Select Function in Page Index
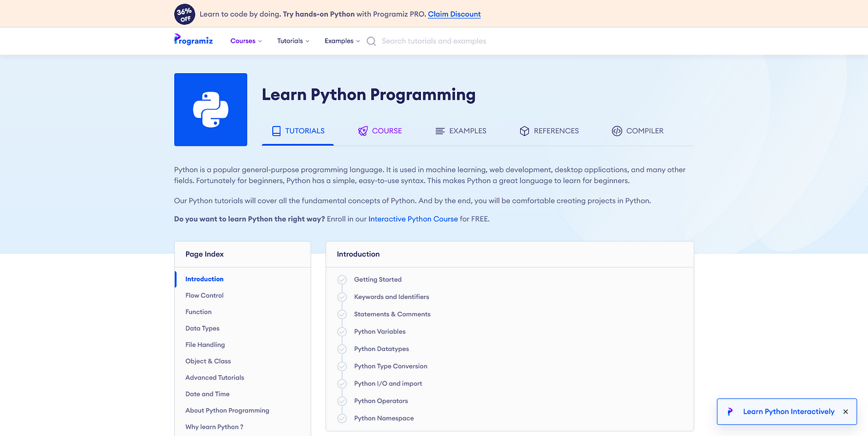Screen dimensions: 868x436 [x=198, y=312]
